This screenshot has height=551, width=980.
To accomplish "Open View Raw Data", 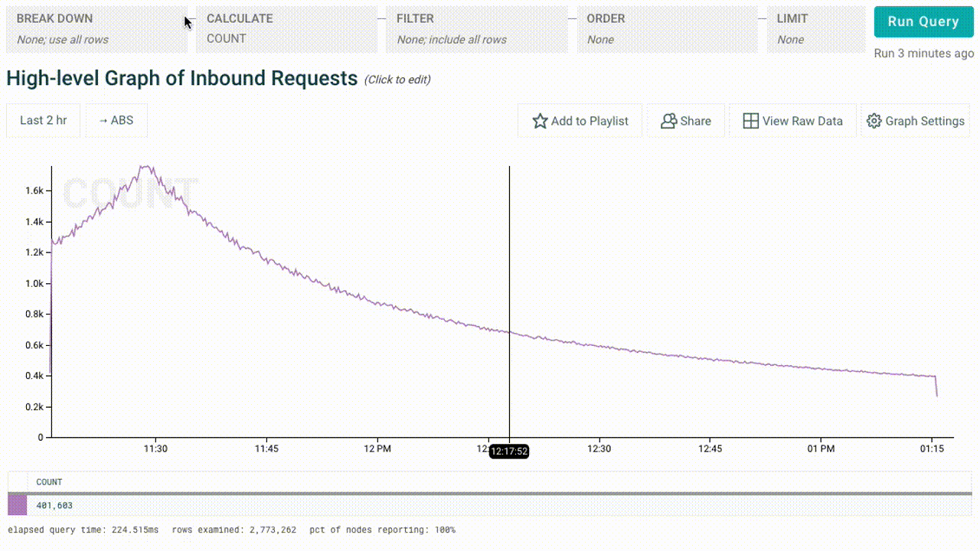I will 792,121.
